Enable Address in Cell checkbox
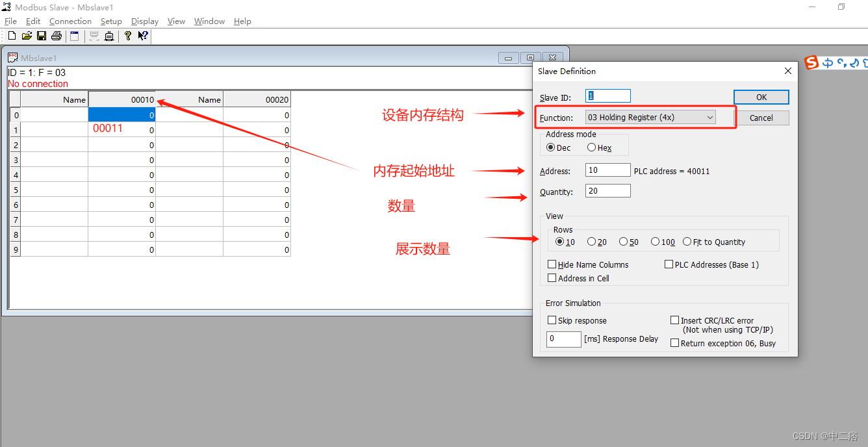The image size is (868, 447). [578, 278]
